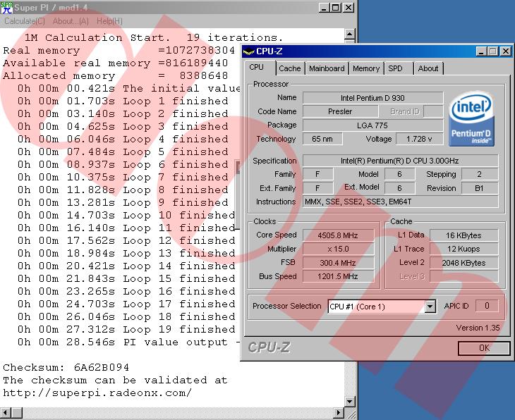
Task: Click the Loop 1 finished line
Action: [x=123, y=101]
